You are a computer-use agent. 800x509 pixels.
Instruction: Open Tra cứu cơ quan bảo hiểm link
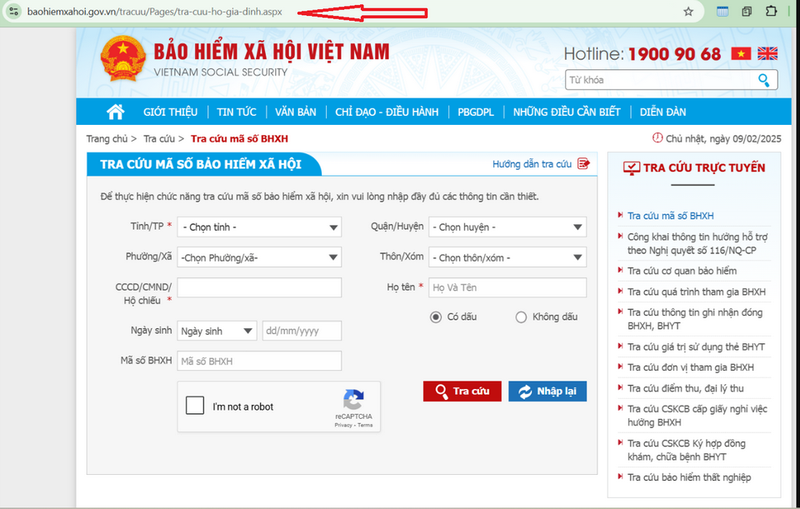682,271
